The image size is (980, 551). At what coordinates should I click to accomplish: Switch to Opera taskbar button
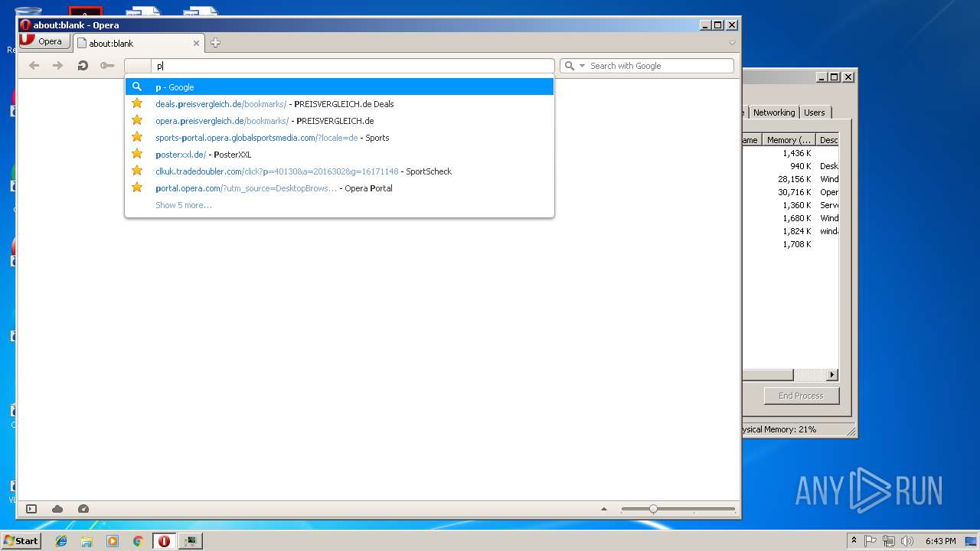pos(164,541)
